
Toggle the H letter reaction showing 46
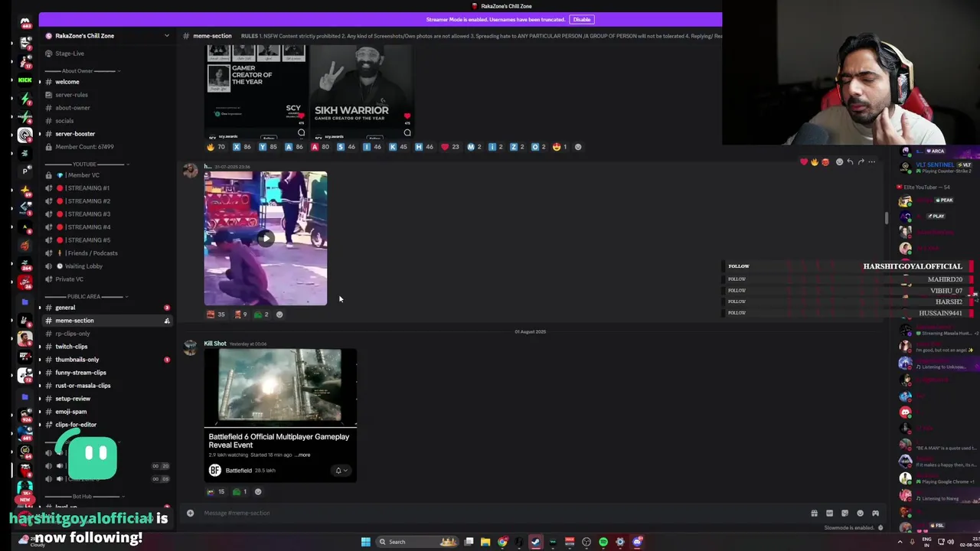(x=423, y=147)
